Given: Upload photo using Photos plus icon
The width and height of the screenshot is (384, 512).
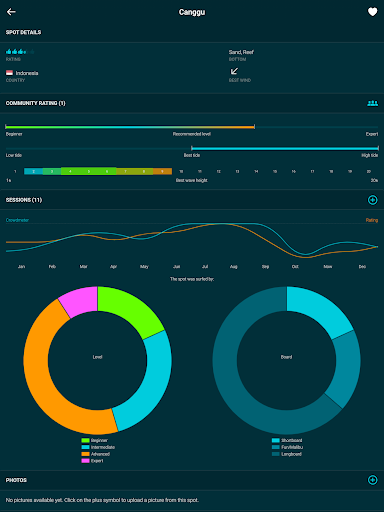Looking at the screenshot, I should [x=372, y=480].
